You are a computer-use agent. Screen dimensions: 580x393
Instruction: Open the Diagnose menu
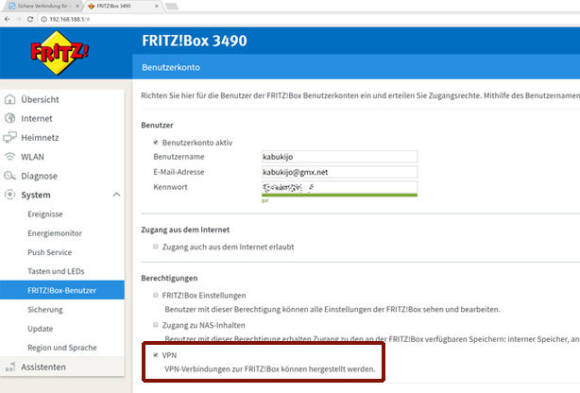pyautogui.click(x=39, y=176)
